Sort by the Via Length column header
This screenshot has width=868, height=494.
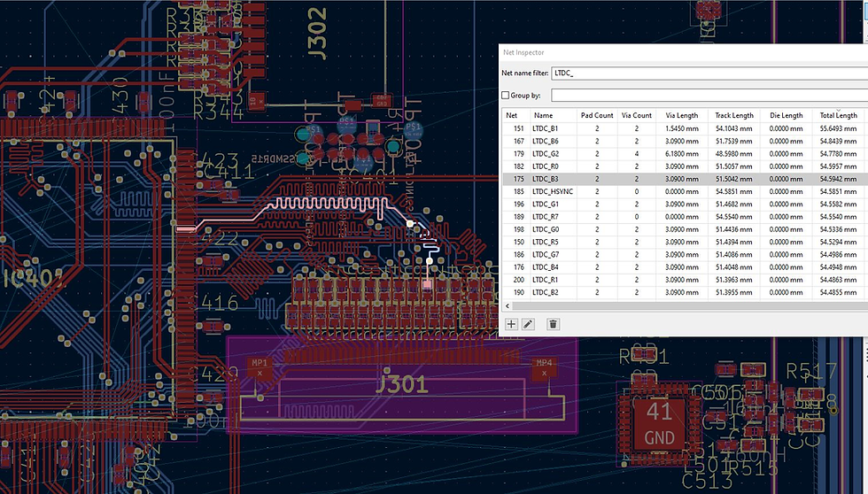(682, 115)
